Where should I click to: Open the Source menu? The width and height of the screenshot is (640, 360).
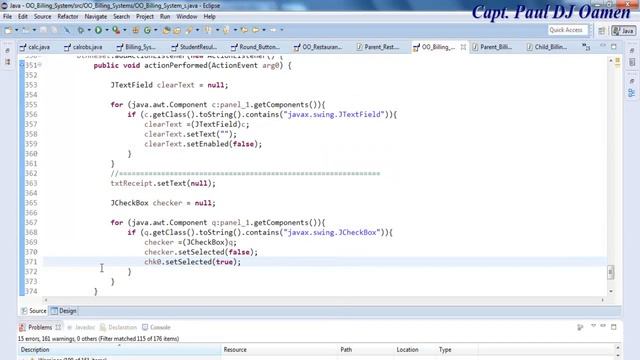point(42,17)
